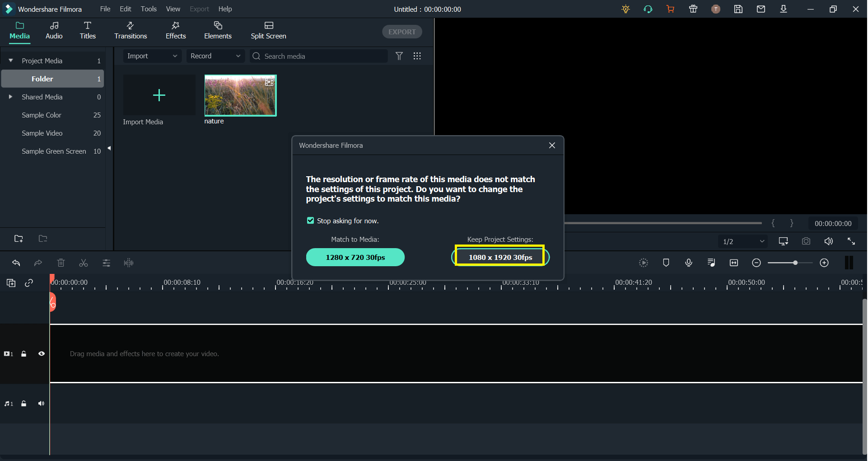Select the scissors split icon
The height and width of the screenshot is (461, 868).
[x=84, y=263]
